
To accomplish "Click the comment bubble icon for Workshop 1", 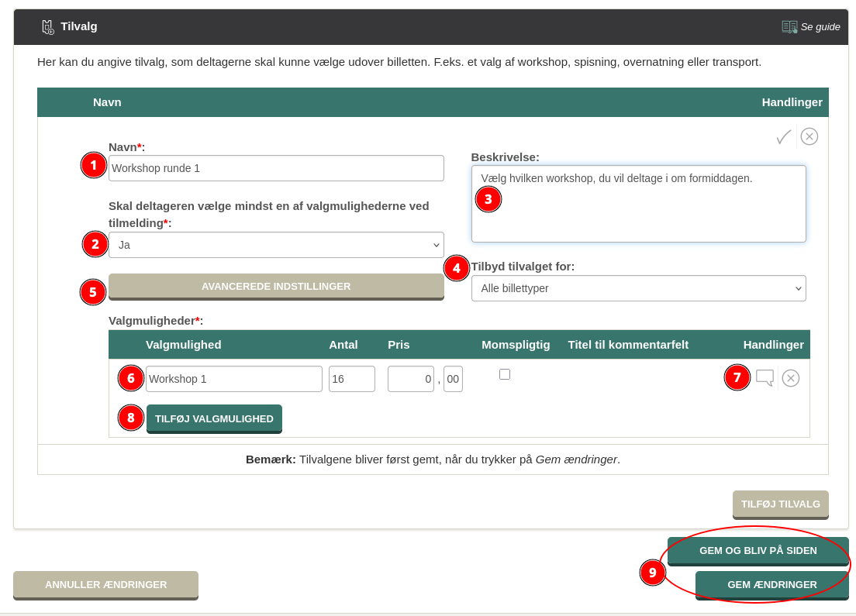I will [x=765, y=378].
